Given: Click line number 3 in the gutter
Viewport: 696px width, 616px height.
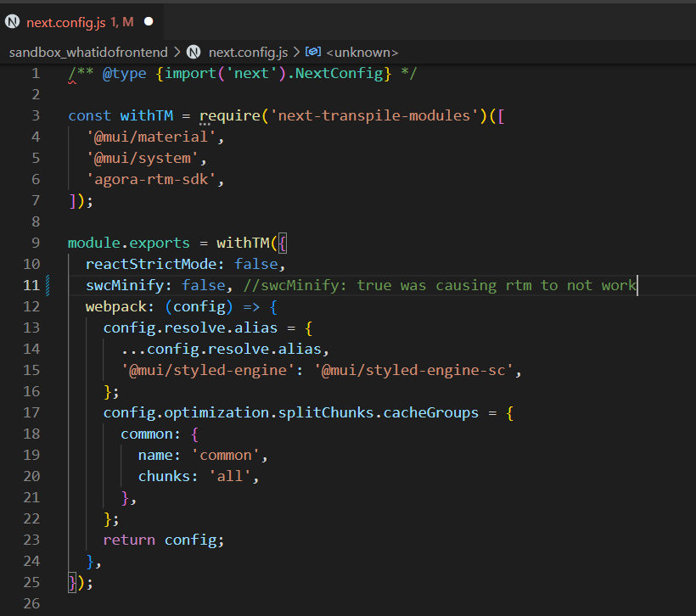Looking at the screenshot, I should coord(35,115).
